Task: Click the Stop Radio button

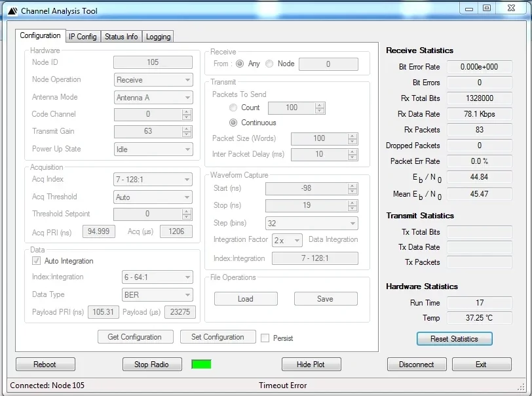Action: tap(152, 365)
